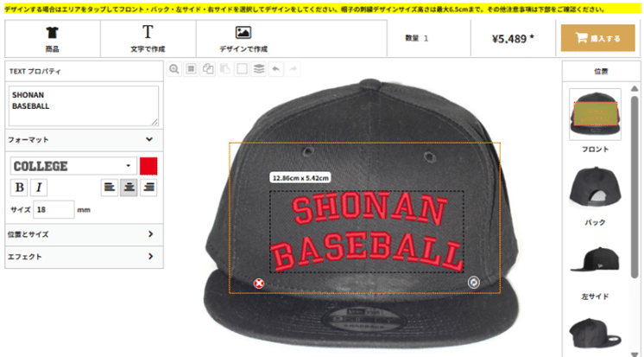
Task: Click the TEXT プロパティ panel header
Action: click(x=84, y=71)
